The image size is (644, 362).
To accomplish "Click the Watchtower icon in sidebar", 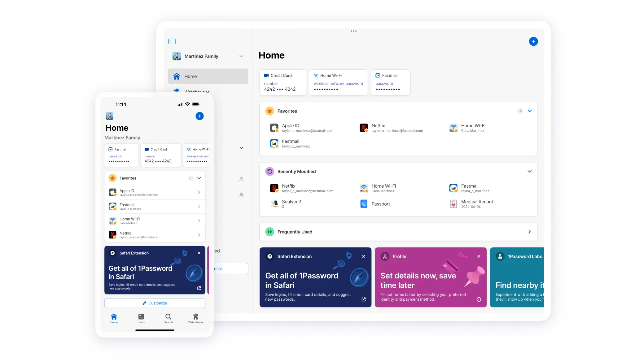I will tap(177, 91).
